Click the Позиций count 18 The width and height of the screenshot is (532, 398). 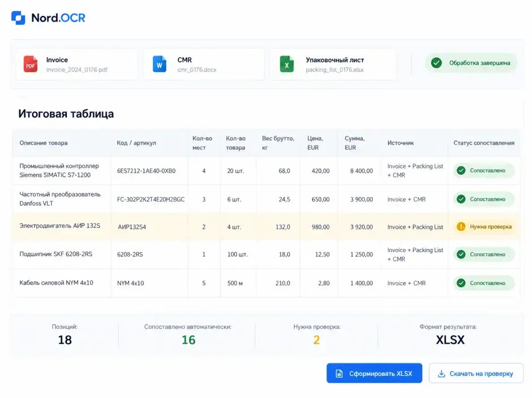pyautogui.click(x=65, y=340)
